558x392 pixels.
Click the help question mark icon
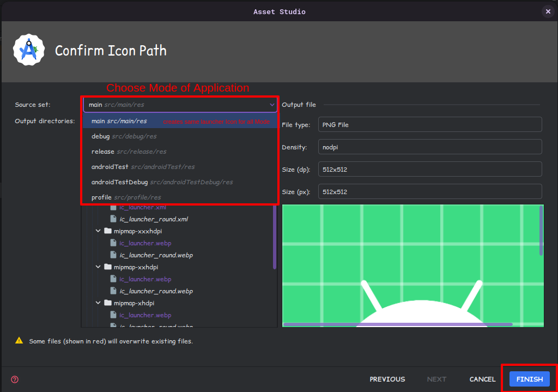tap(15, 379)
